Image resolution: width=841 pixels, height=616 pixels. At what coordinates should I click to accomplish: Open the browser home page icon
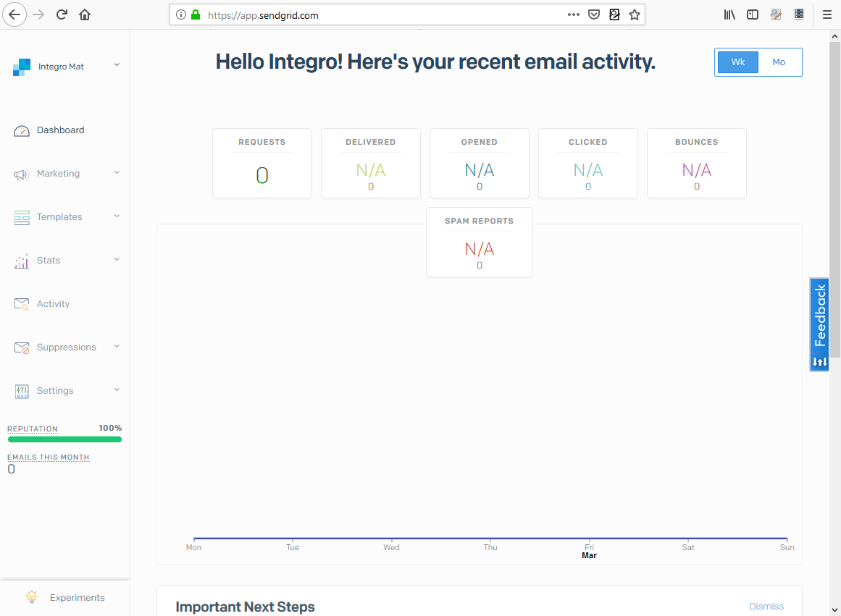[85, 14]
